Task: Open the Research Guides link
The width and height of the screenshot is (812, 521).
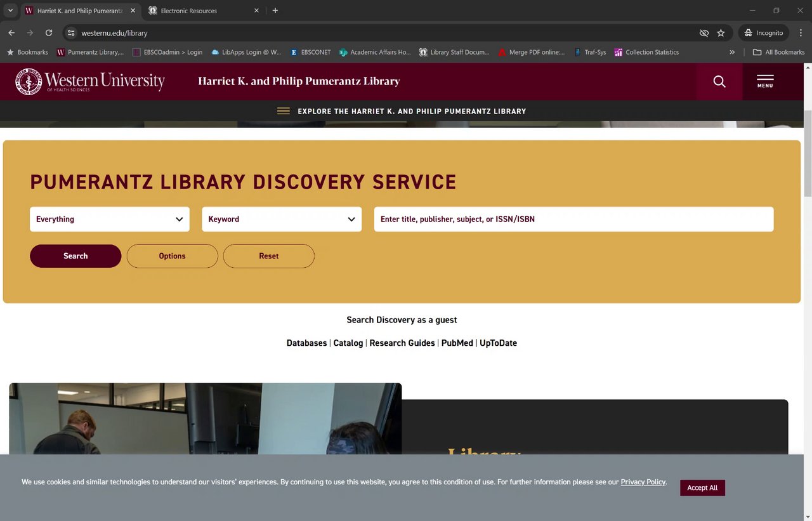Action: click(402, 343)
